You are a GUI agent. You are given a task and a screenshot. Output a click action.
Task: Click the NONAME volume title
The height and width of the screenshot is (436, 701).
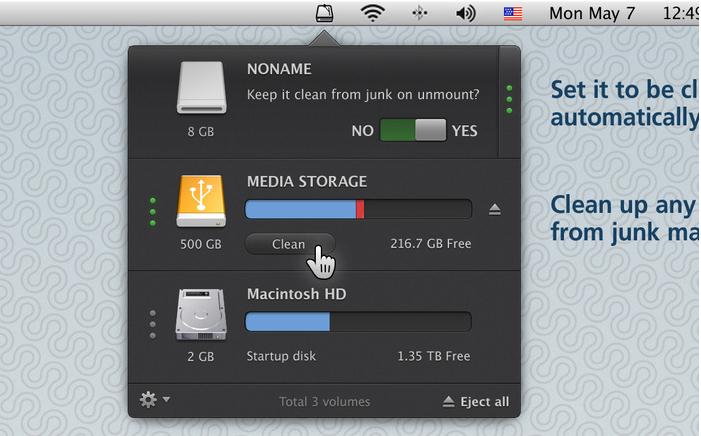pyautogui.click(x=279, y=69)
